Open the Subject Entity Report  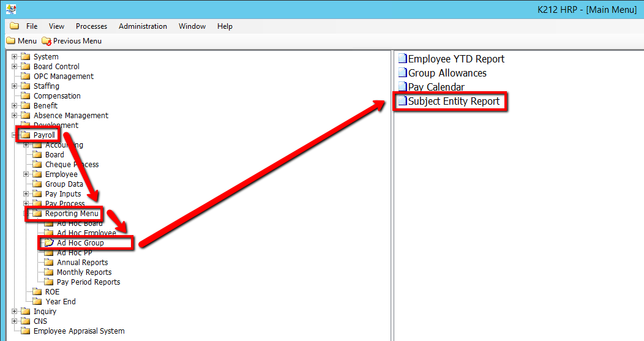(x=454, y=102)
